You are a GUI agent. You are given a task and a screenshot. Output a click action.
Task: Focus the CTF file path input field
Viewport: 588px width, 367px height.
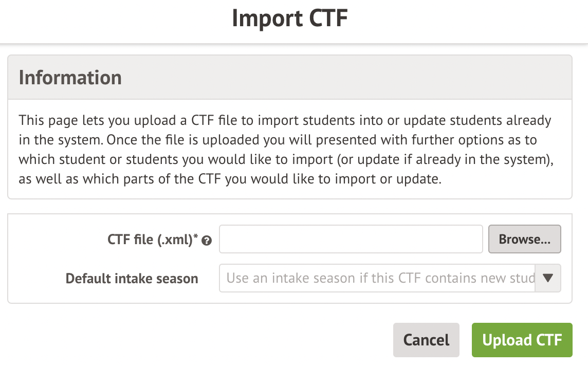(x=351, y=239)
